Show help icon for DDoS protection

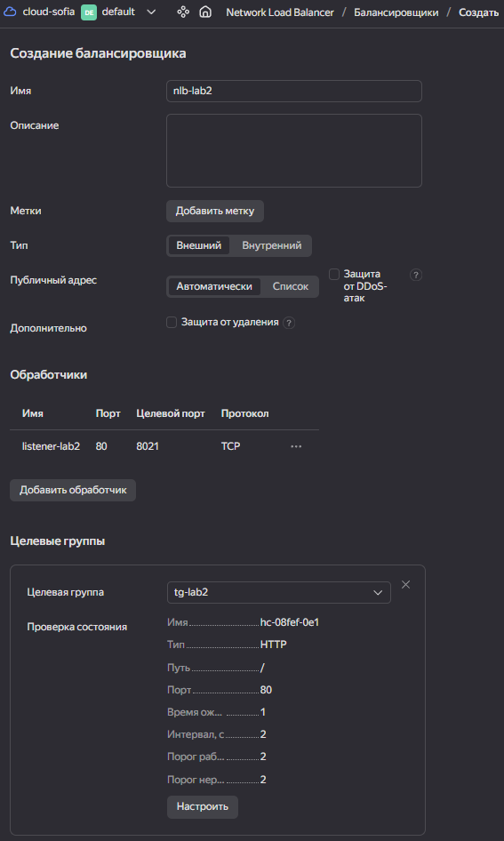pos(415,275)
